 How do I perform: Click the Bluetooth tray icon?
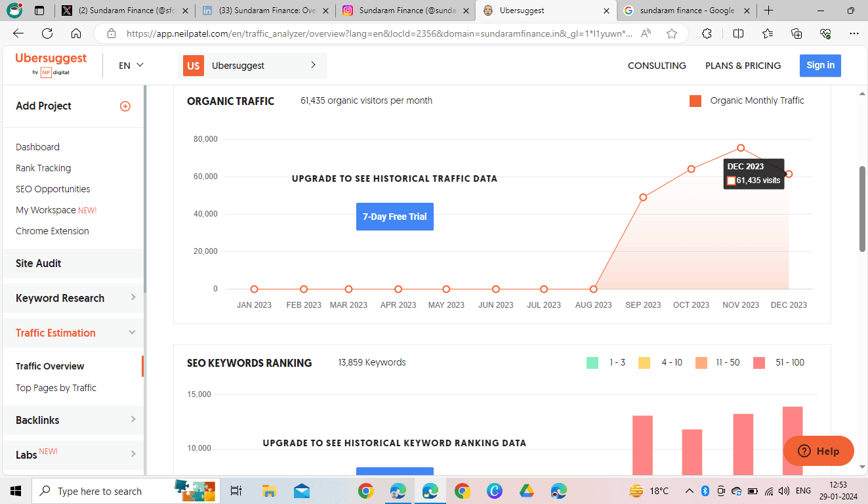(705, 491)
